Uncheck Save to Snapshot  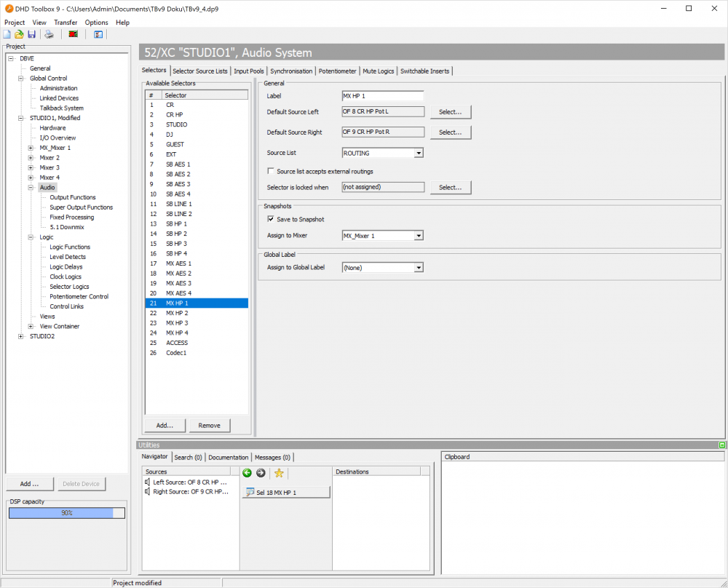click(x=272, y=219)
